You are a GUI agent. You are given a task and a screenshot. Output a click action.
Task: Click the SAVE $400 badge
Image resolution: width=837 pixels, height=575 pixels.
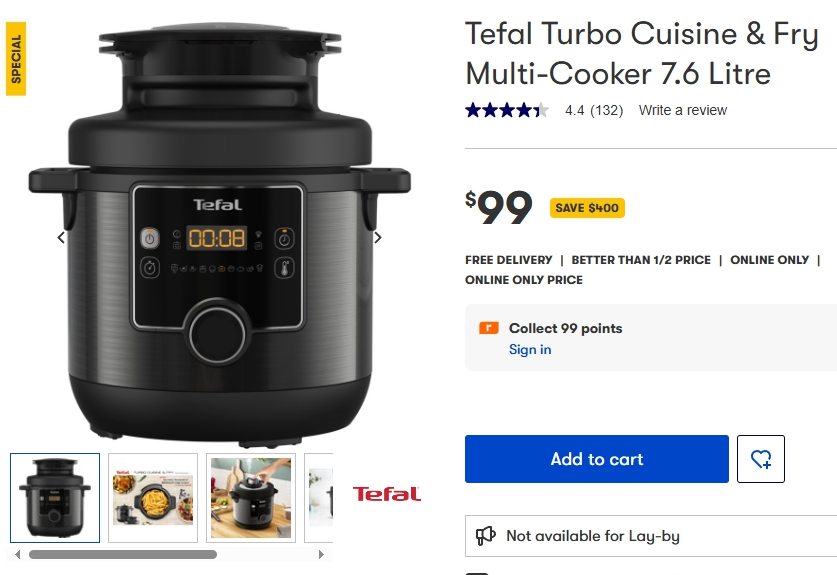pos(587,208)
